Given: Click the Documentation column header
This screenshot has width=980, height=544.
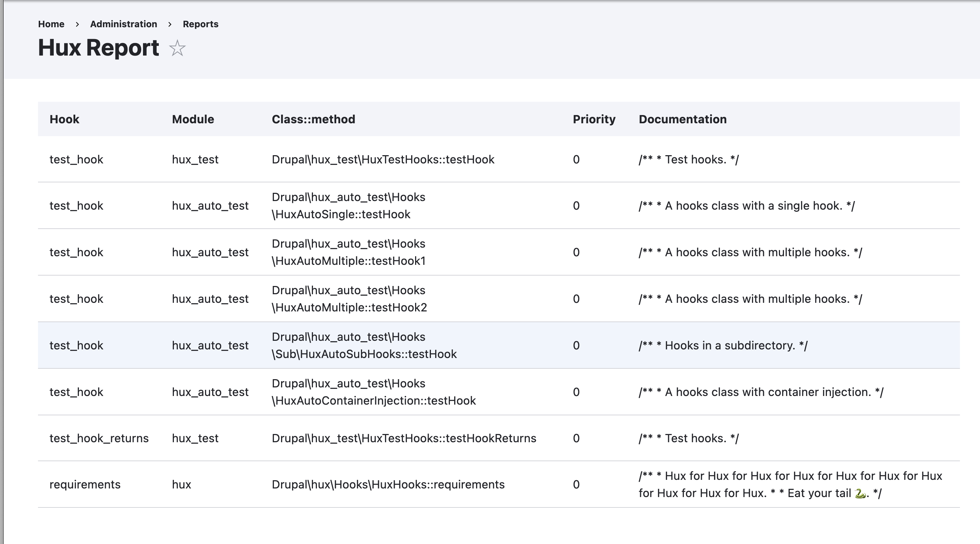Looking at the screenshot, I should [x=682, y=119].
